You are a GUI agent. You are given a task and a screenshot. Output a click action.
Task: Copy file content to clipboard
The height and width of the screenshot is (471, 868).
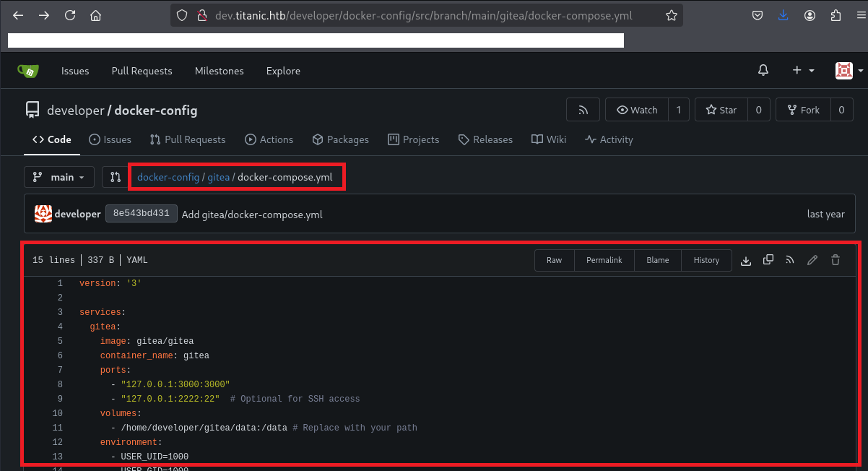768,260
